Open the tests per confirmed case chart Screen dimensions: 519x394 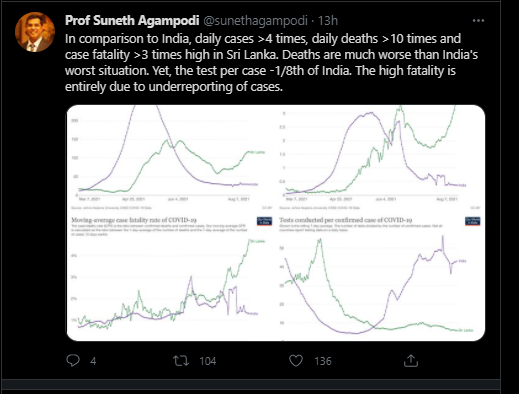pos(380,277)
